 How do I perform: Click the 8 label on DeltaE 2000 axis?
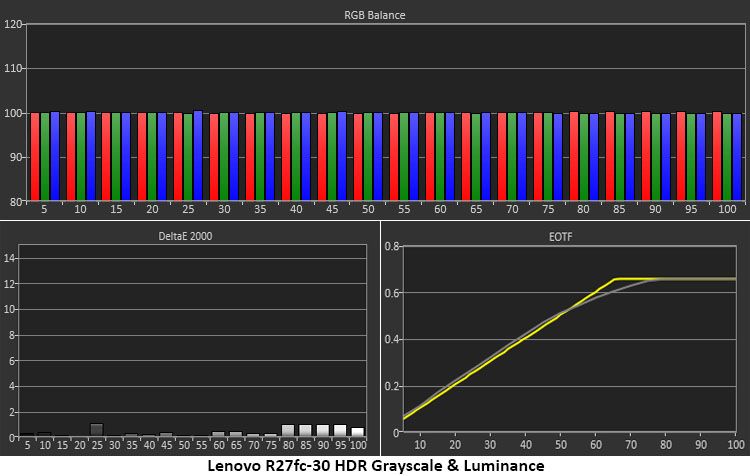(x=12, y=335)
